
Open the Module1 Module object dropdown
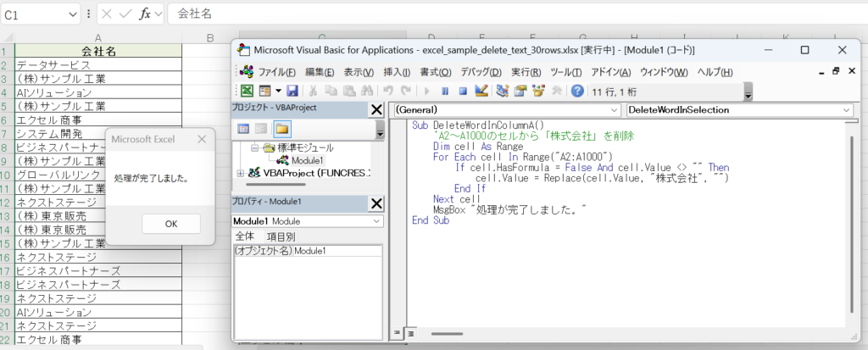coord(377,221)
